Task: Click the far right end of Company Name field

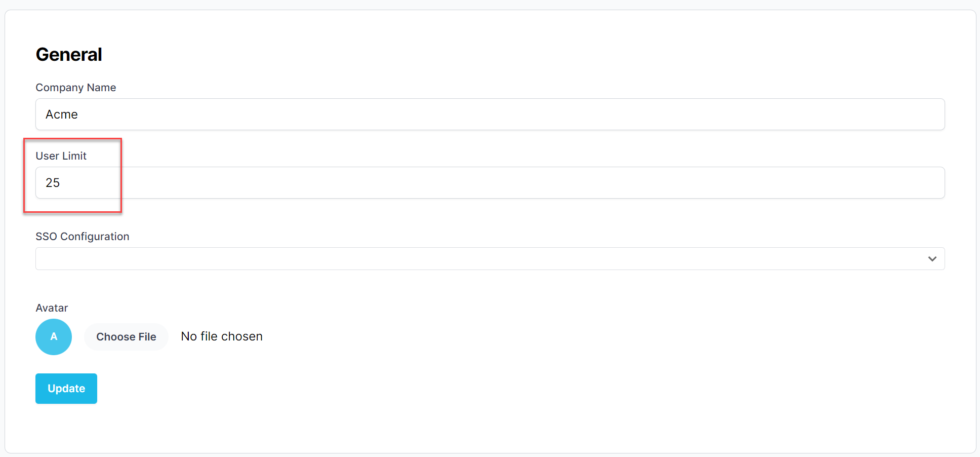Action: point(931,115)
